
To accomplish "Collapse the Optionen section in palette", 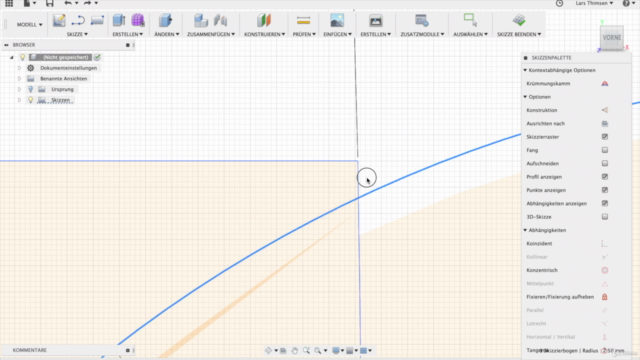I will pyautogui.click(x=525, y=97).
